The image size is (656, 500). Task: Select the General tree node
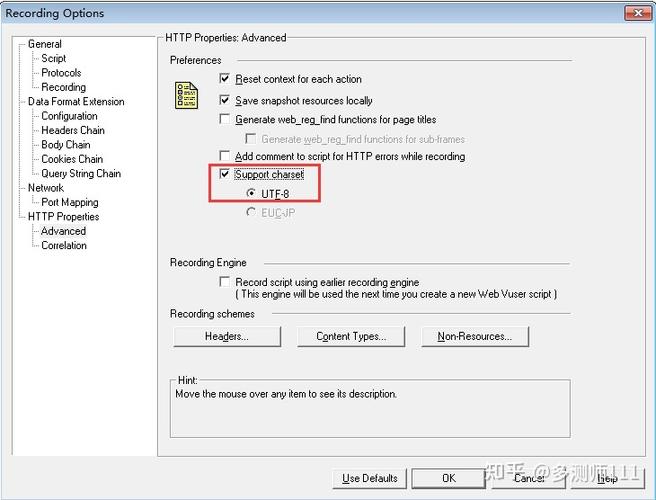(45, 44)
